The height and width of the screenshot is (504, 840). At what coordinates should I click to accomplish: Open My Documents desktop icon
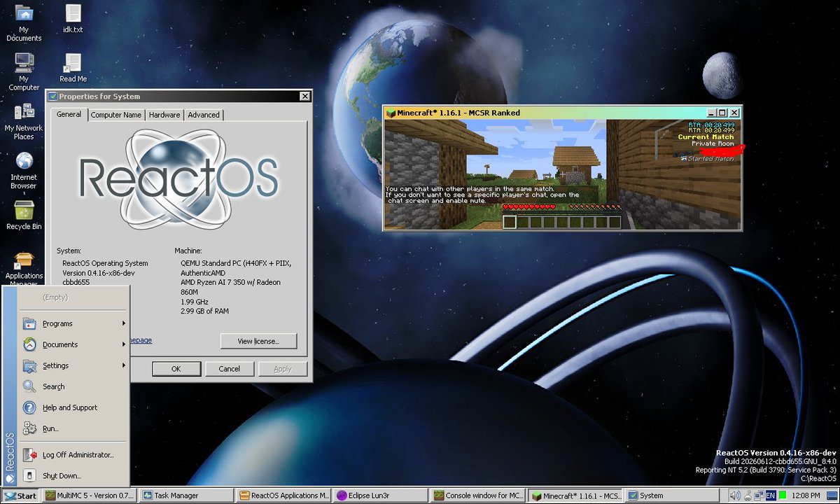(x=24, y=22)
